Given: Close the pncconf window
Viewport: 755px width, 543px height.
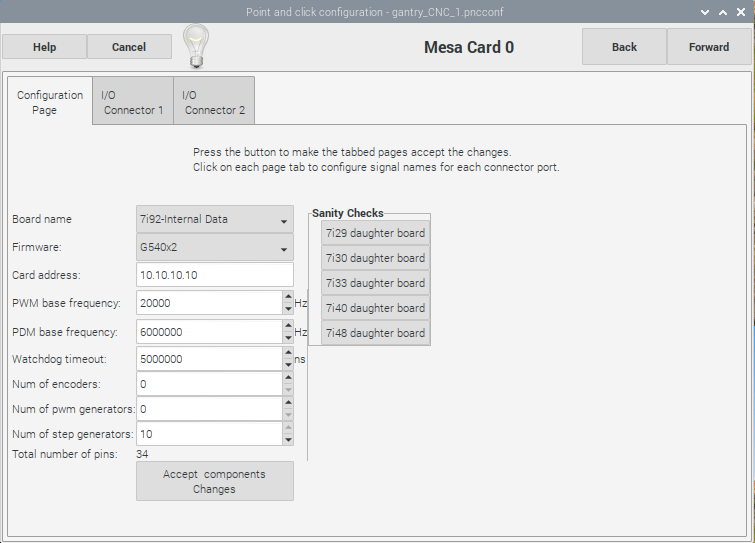Looking at the screenshot, I should point(741,12).
